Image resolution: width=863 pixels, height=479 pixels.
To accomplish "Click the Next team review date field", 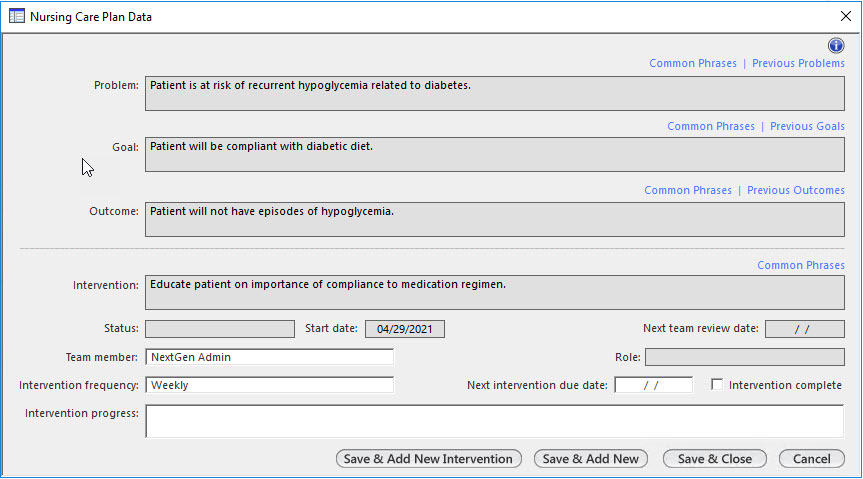I will pyautogui.click(x=805, y=329).
